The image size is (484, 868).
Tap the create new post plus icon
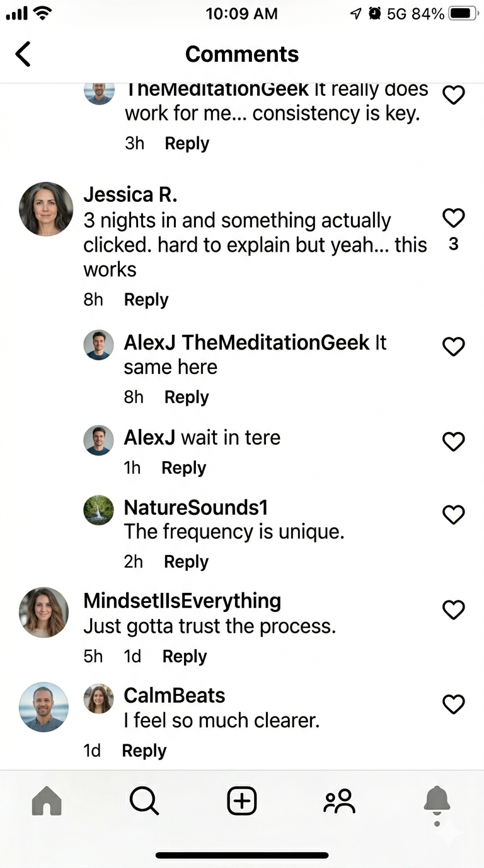pos(242,801)
